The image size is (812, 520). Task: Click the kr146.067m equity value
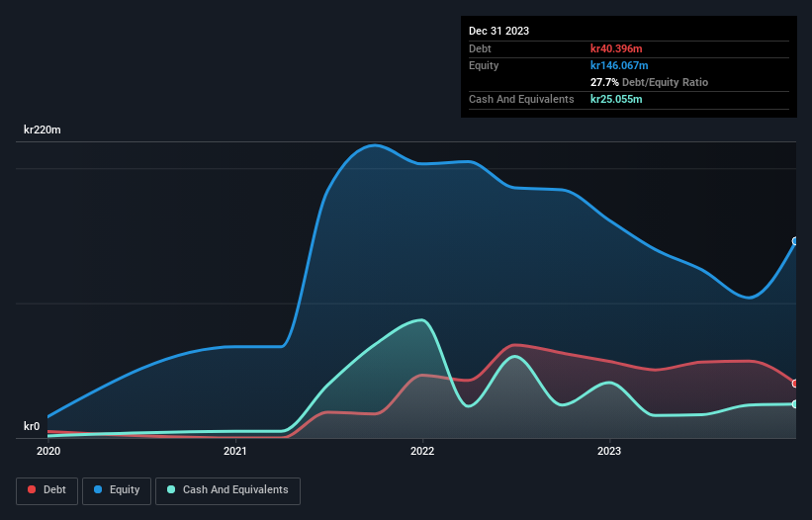[x=619, y=65]
